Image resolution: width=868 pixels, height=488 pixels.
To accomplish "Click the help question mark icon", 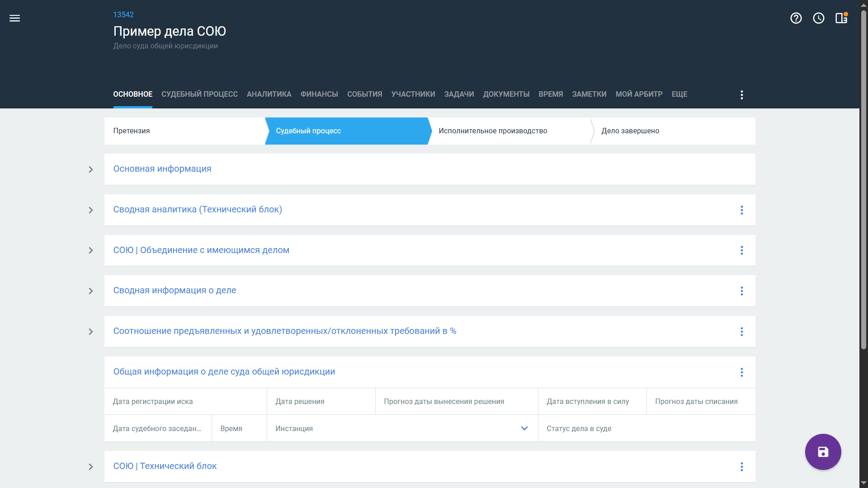I will [x=796, y=18].
